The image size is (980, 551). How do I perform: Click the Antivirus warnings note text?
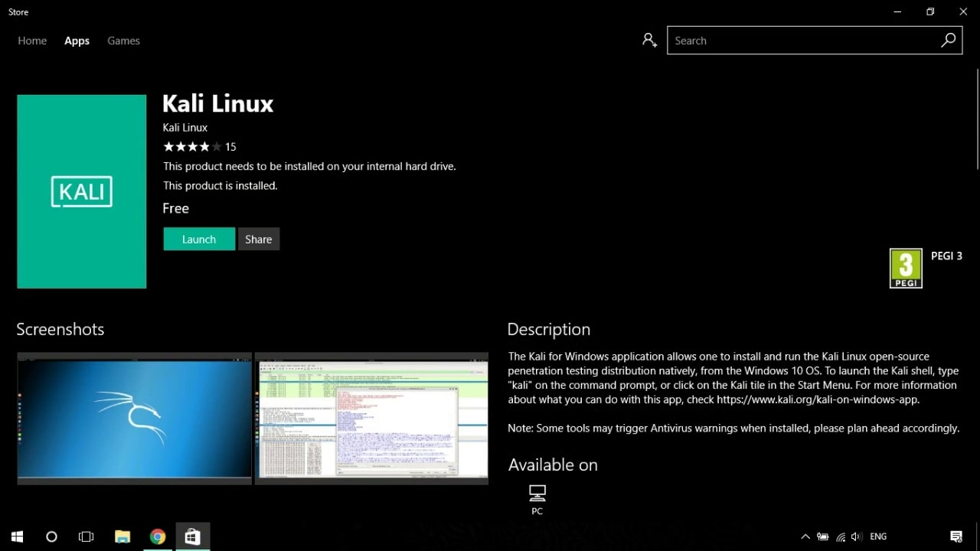tap(733, 429)
